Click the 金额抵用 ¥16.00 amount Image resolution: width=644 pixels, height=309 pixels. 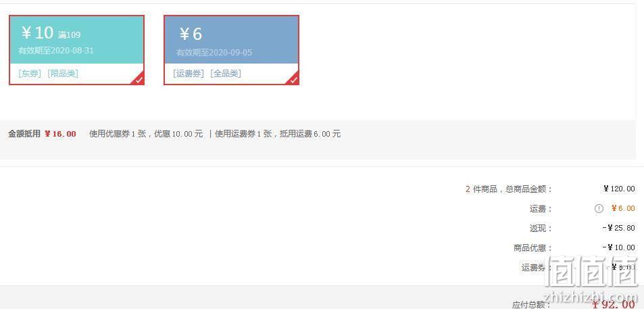[60, 134]
